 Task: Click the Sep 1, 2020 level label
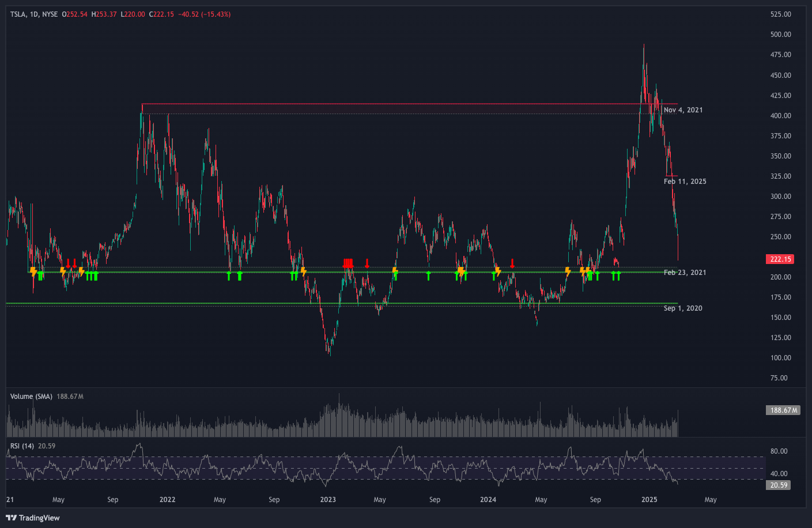pos(683,308)
